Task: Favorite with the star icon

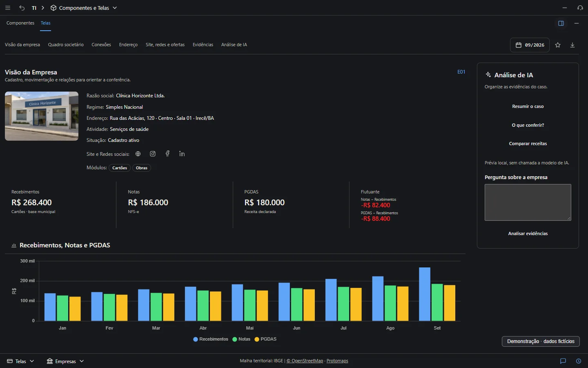Action: pyautogui.click(x=558, y=45)
